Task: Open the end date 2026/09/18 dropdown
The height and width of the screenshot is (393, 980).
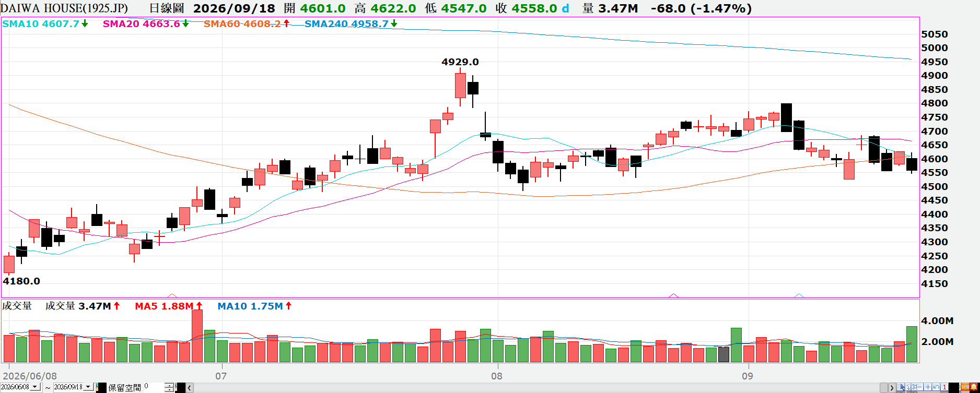Action: click(x=88, y=387)
